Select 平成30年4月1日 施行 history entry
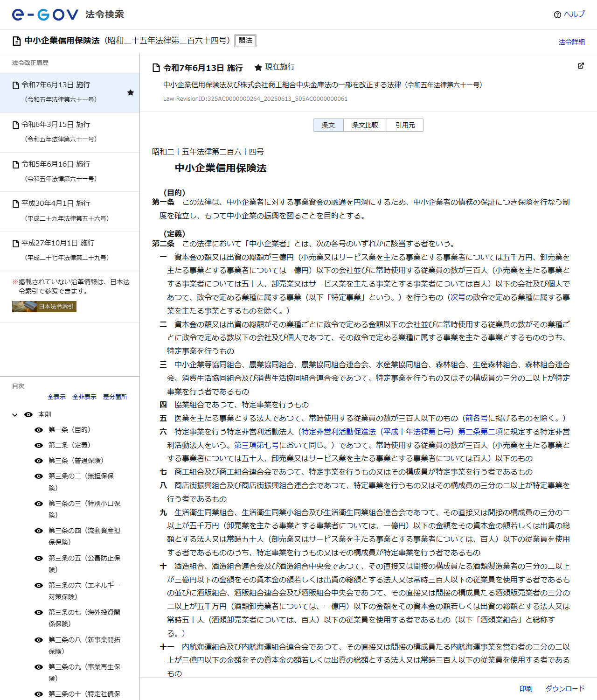Screen dimensions: 597x700 (x=69, y=211)
